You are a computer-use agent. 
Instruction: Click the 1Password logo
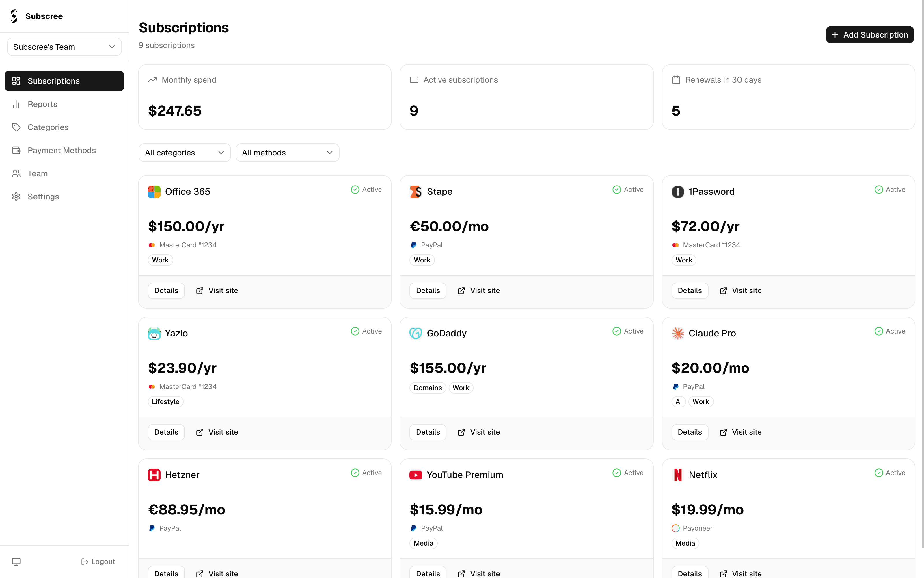(x=678, y=192)
